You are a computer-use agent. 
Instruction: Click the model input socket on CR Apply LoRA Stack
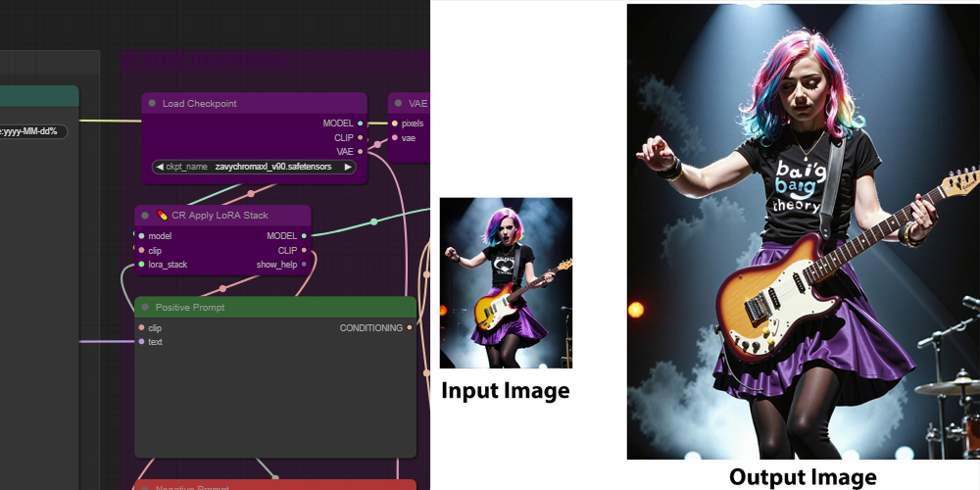point(141,235)
